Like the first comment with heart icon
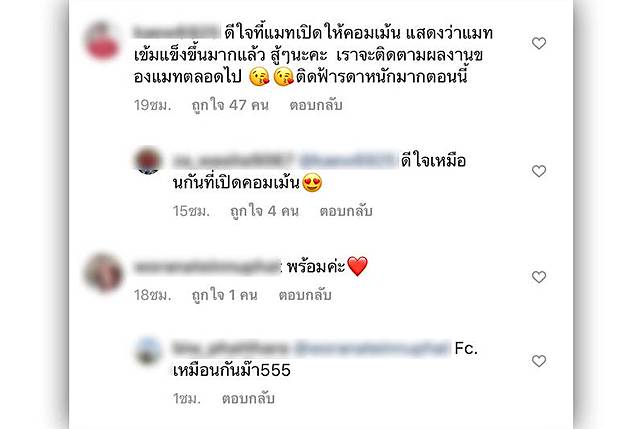 (538, 43)
